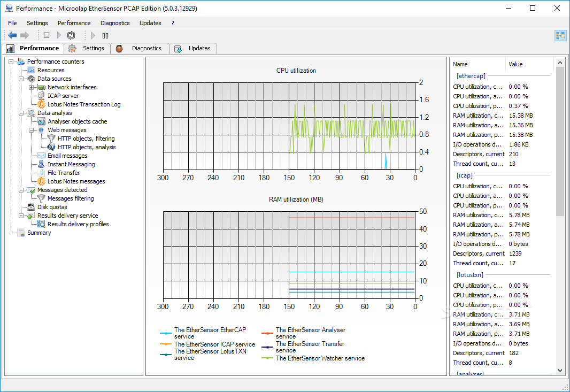Screen dimensions: 570x392
Task: Click the Email messages envelope icon
Action: coord(42,156)
